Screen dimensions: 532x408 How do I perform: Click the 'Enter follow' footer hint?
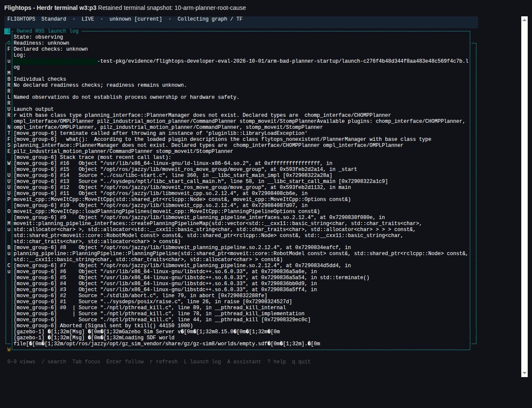click(x=125, y=362)
